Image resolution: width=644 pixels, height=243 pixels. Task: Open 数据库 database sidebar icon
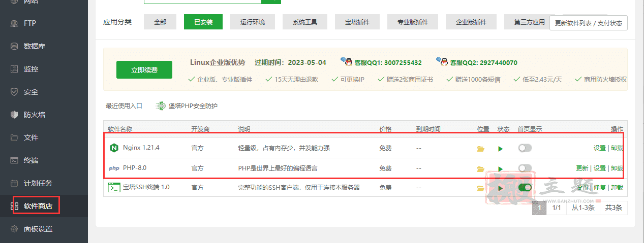(15, 46)
